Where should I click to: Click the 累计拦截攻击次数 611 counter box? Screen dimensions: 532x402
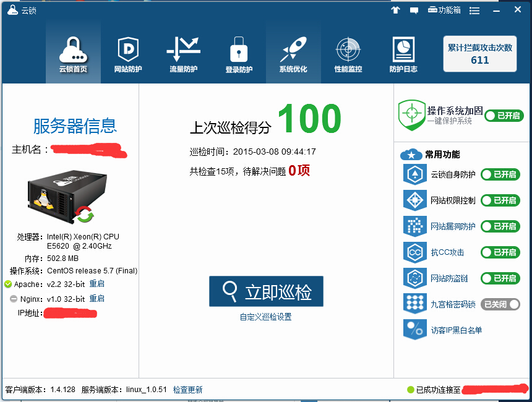click(x=480, y=54)
